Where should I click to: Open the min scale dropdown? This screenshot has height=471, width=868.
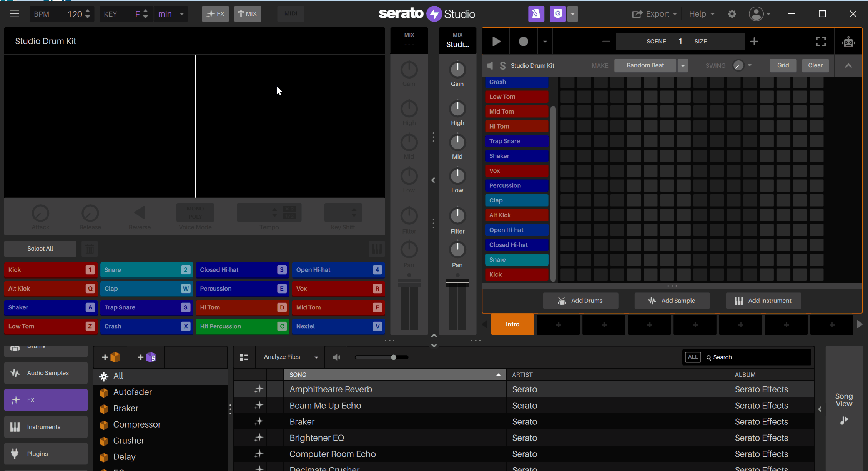tap(171, 14)
